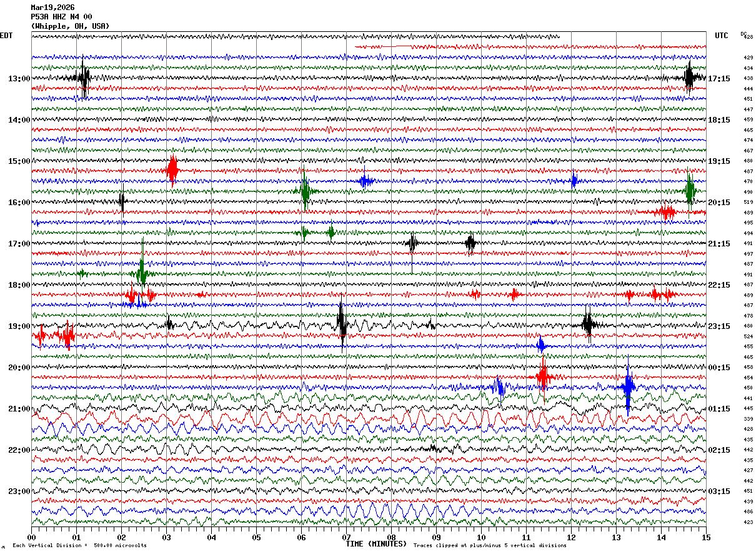The width and height of the screenshot is (756, 554).
Task: Select station code P53A HHZ N4 00
Action: coord(61,17)
